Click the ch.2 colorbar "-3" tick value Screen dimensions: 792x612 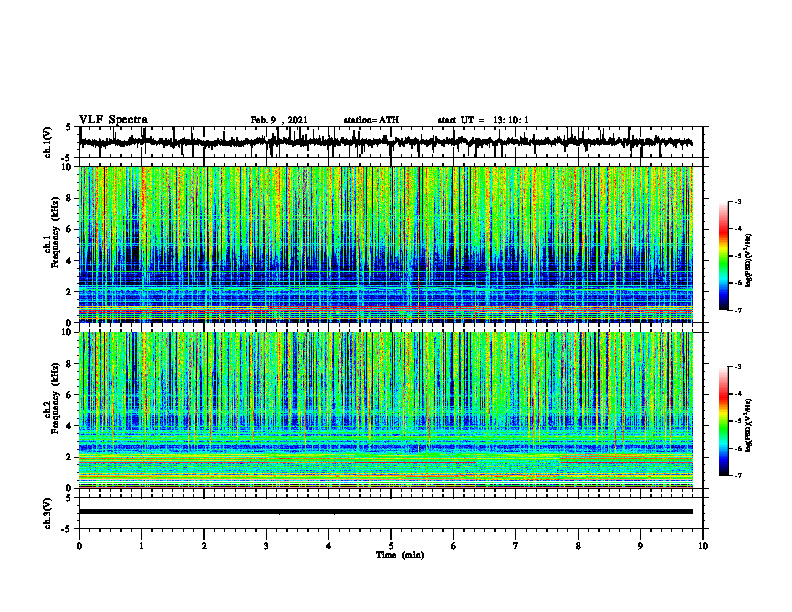pos(738,367)
